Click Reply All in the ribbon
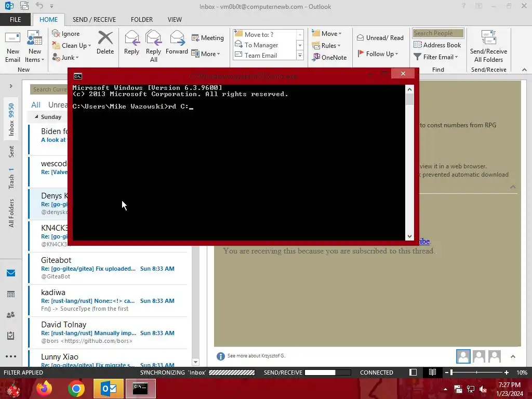532x399 pixels. 153,47
